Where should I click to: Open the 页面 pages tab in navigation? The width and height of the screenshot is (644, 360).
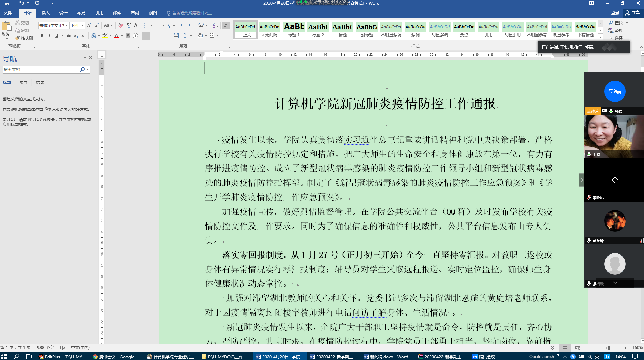coord(24,83)
